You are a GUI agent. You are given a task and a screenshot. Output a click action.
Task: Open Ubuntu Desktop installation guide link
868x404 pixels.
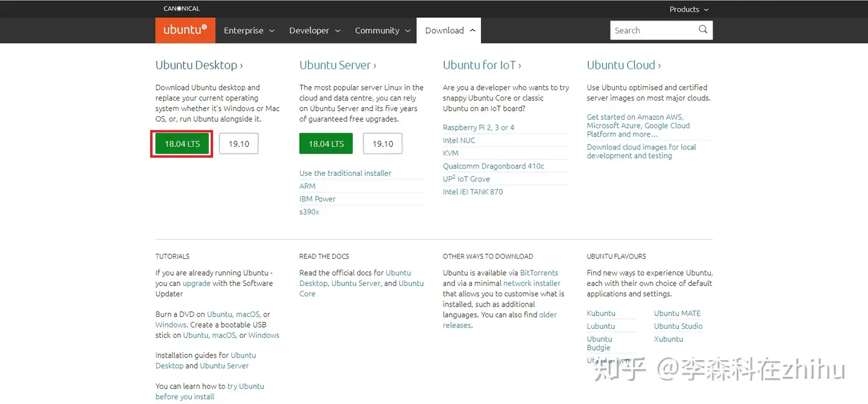(206, 361)
